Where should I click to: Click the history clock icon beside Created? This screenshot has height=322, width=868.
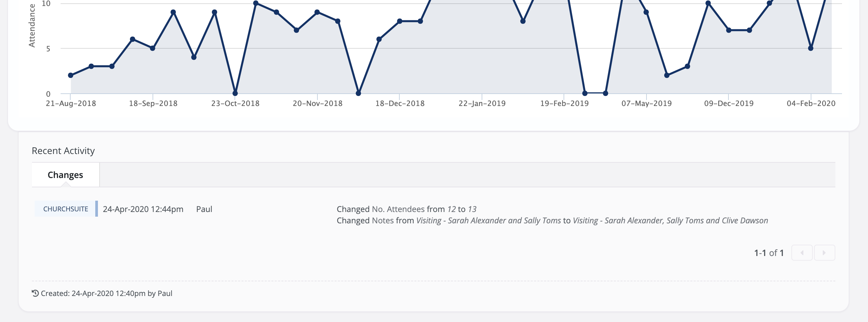[x=35, y=293]
